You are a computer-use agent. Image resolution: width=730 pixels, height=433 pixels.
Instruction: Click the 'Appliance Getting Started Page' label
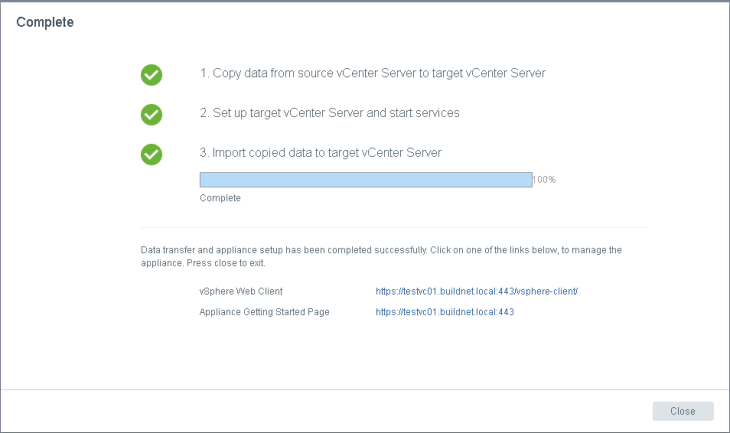click(265, 312)
